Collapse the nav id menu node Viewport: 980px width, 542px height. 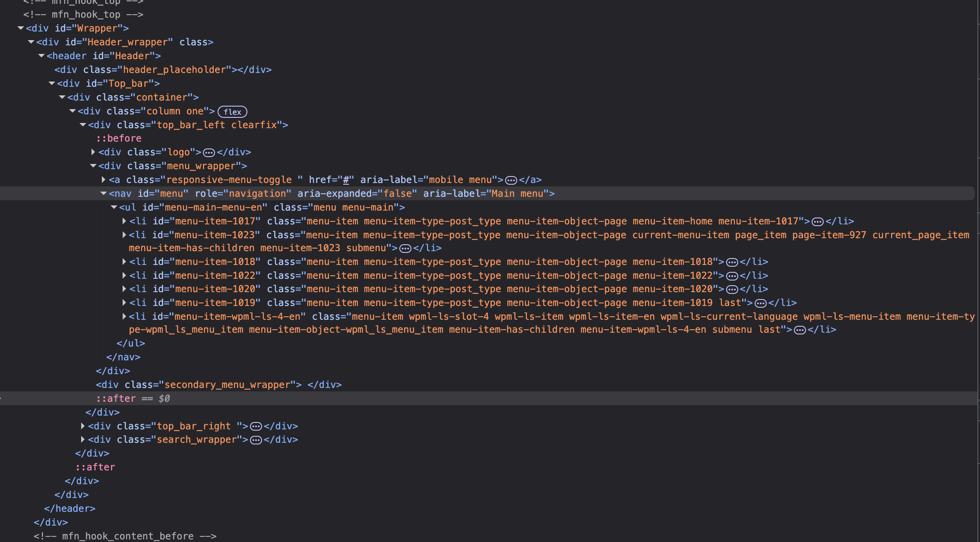[x=104, y=193]
